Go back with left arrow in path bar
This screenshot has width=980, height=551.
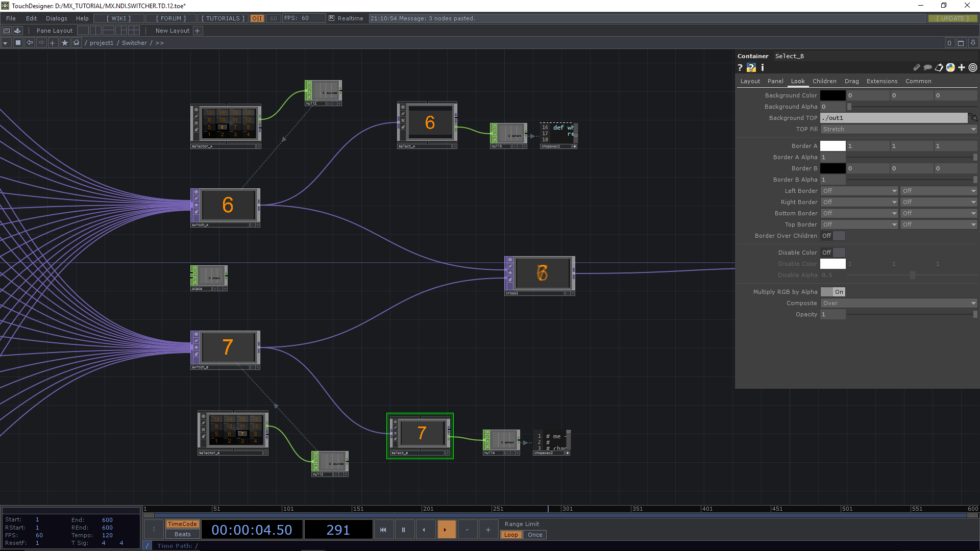pyautogui.click(x=30, y=43)
